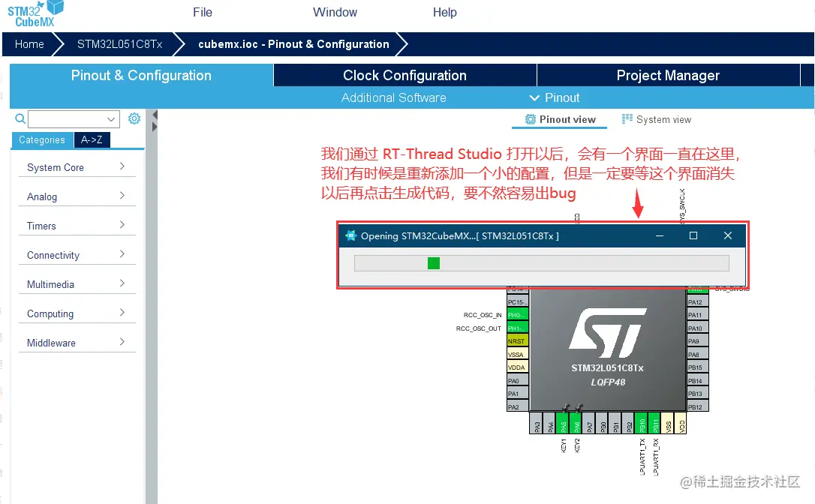Close the Opening STM32CubeMX dialog
The image size is (815, 504).
(x=728, y=236)
